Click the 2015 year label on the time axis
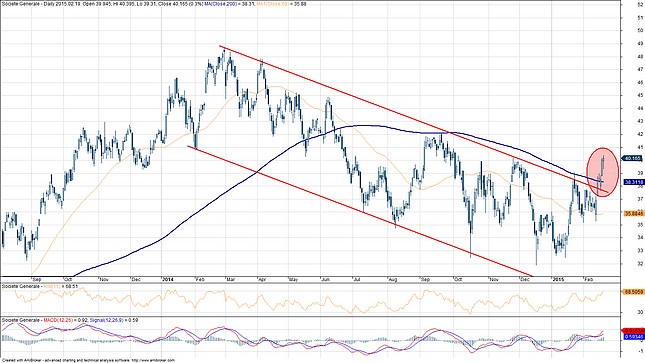The width and height of the screenshot is (645, 363). coord(559,279)
